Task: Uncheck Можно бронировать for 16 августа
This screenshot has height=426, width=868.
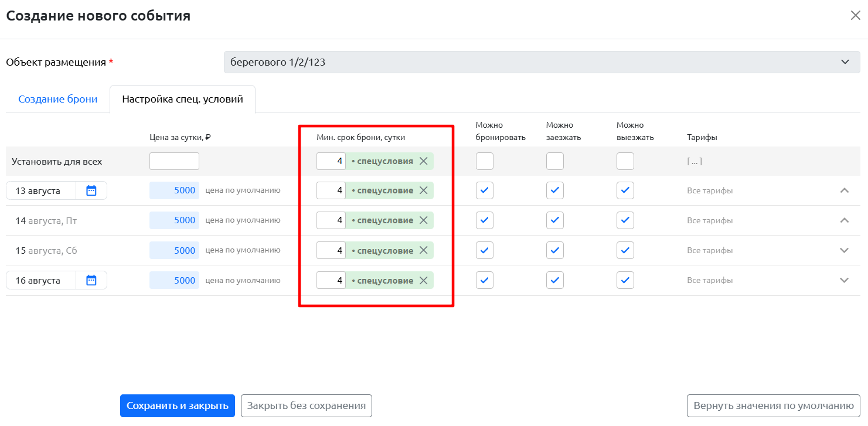Action: tap(485, 280)
